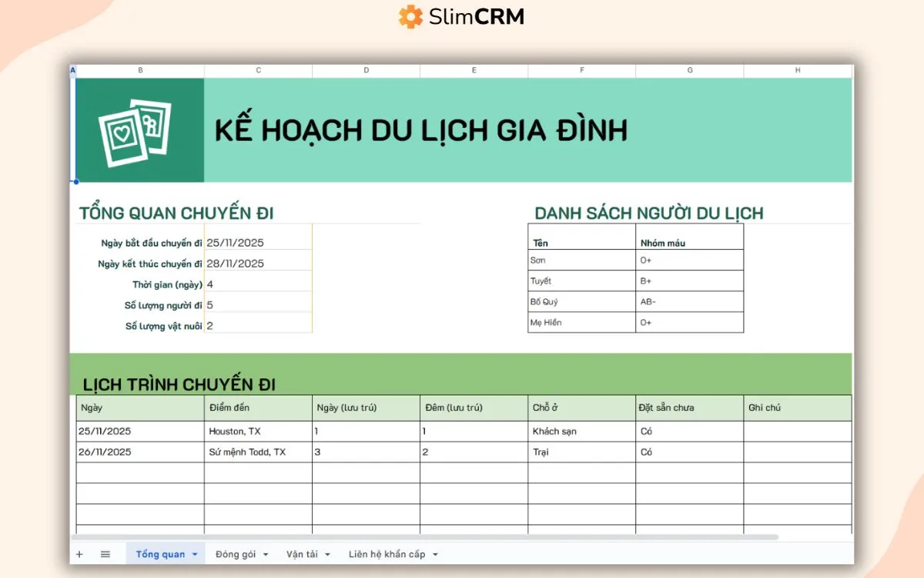Click the Ngày (lưu trú) column header
This screenshot has height=578, width=924.
tap(366, 408)
